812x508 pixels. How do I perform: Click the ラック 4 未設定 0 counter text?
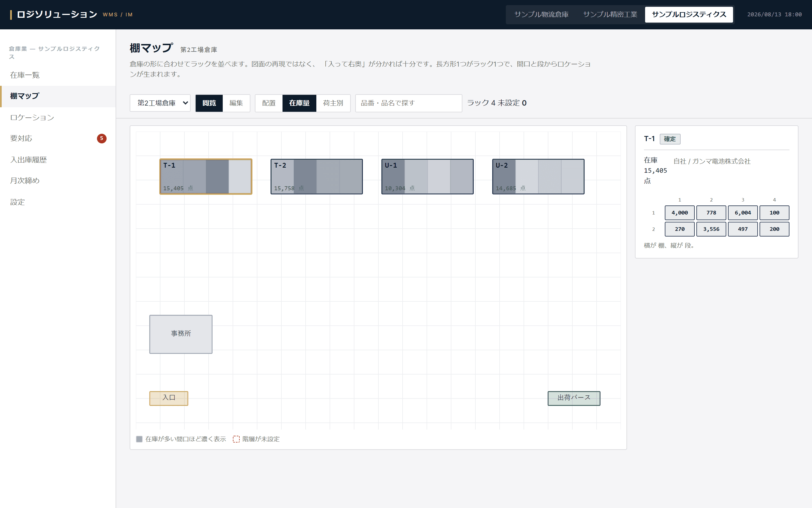tap(497, 103)
